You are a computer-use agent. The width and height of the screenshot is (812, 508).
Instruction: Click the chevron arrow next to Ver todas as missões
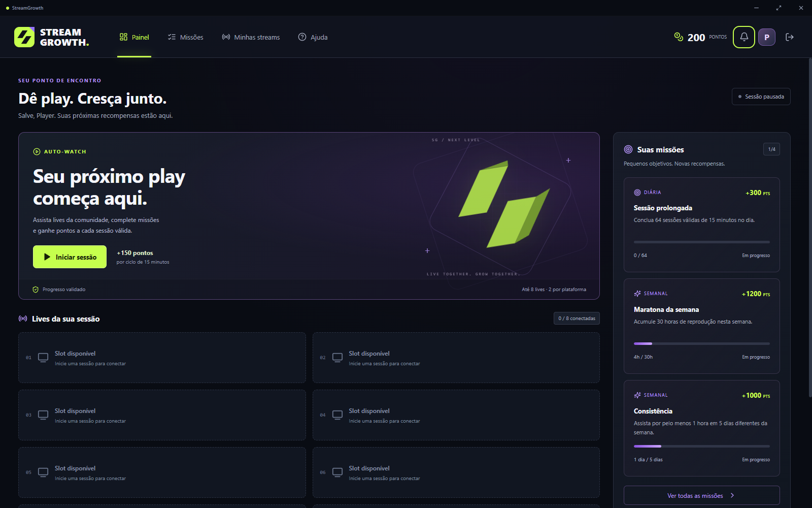(x=732, y=495)
